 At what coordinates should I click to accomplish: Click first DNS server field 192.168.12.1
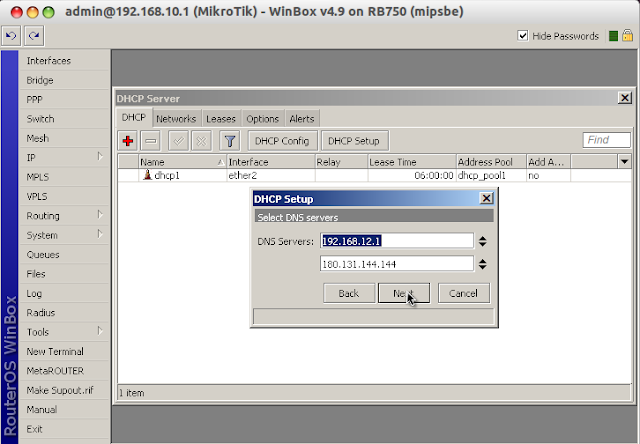(397, 241)
